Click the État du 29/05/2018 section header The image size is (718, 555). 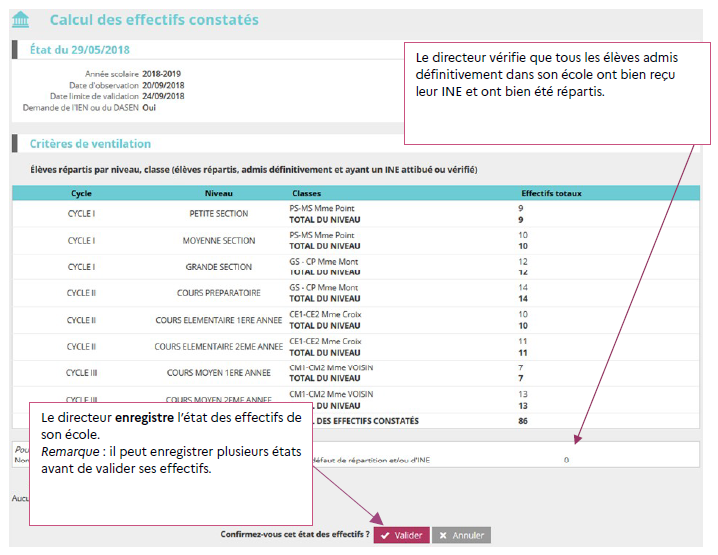pyautogui.click(x=80, y=50)
